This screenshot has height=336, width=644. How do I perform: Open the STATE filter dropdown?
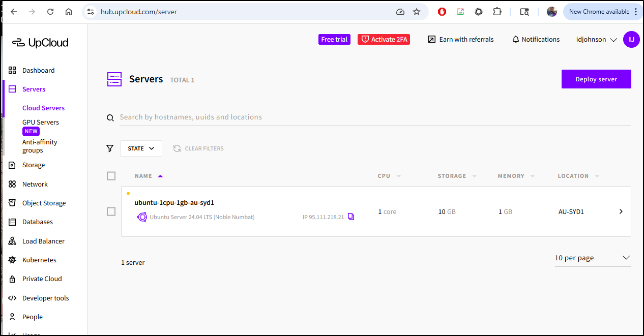(x=141, y=148)
